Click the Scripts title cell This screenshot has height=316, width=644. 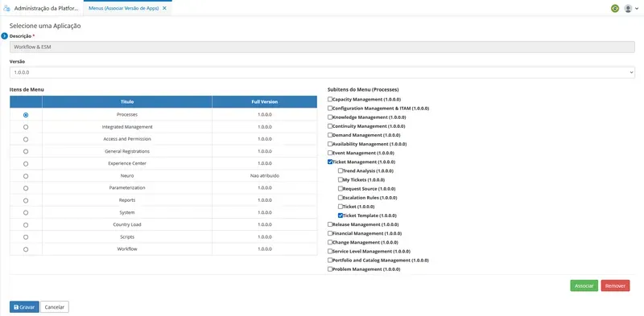tap(127, 236)
